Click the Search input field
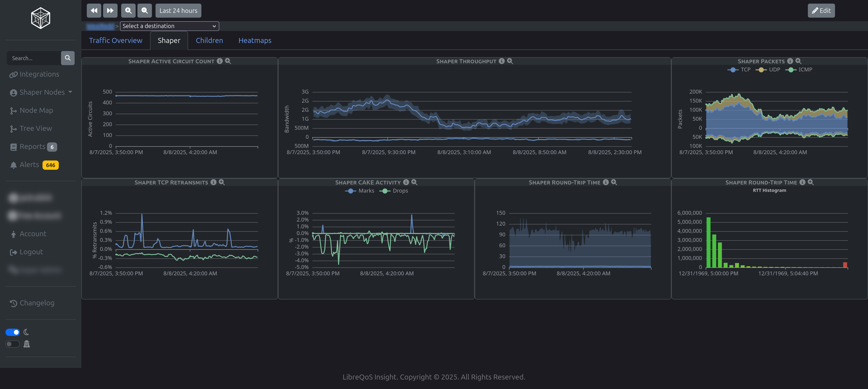This screenshot has height=389, width=868. 34,58
